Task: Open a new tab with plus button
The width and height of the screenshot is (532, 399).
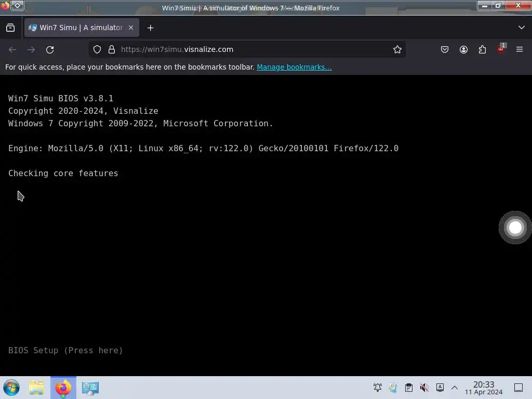Action: tap(150, 28)
